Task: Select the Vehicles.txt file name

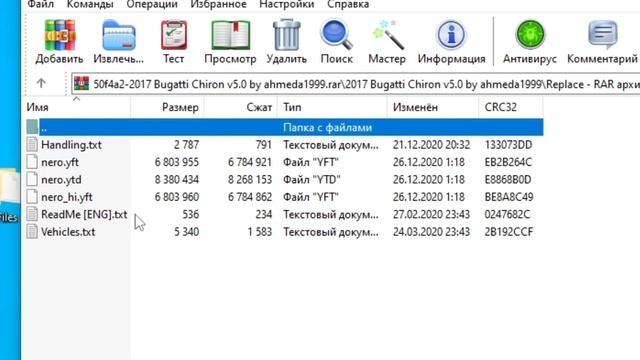Action: 68,232
